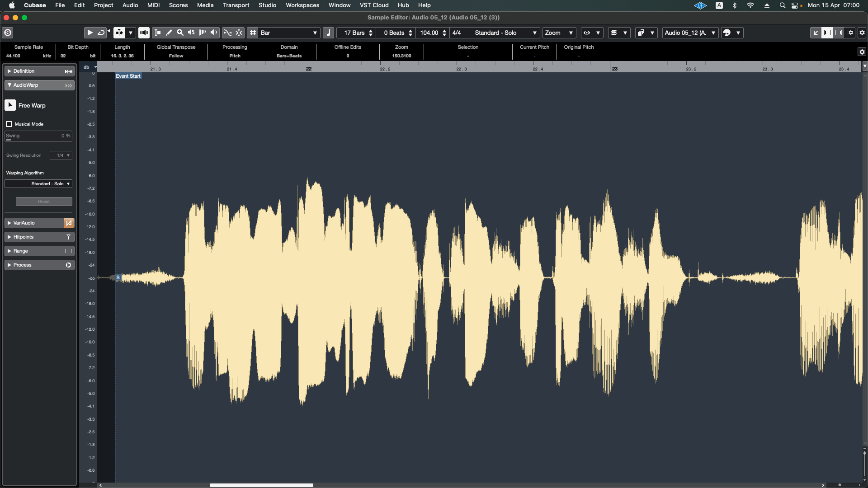Open Warping Algorithm Standard - Solo dropdown
This screenshot has width=868, height=488.
click(x=38, y=184)
